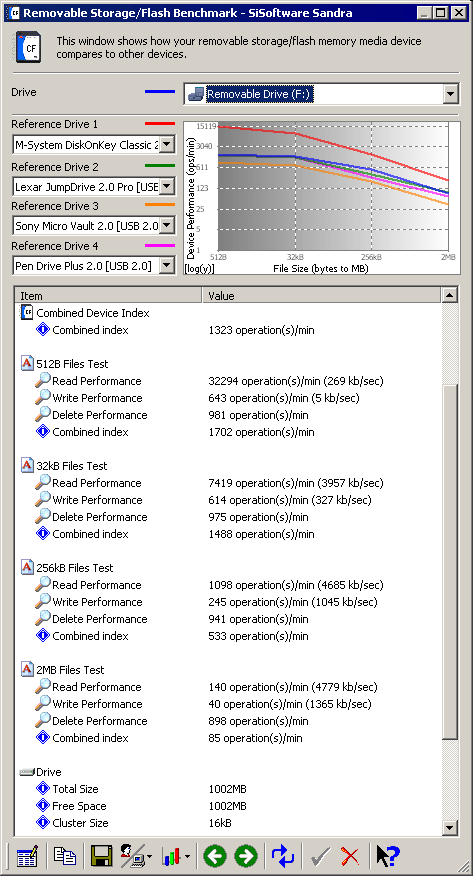Select the 256kB Files Test row
Screen dimensions: 473x876
tap(228, 568)
